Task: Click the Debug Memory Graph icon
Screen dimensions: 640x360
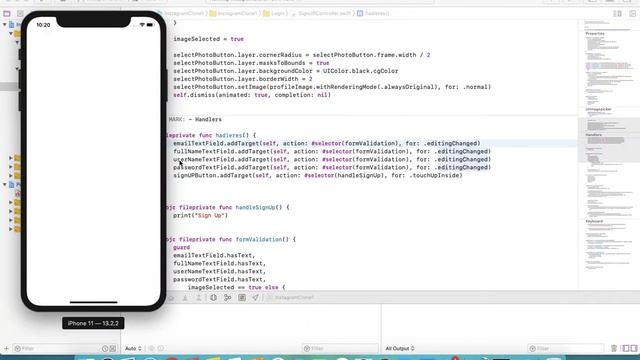Action: pyautogui.click(x=227, y=298)
